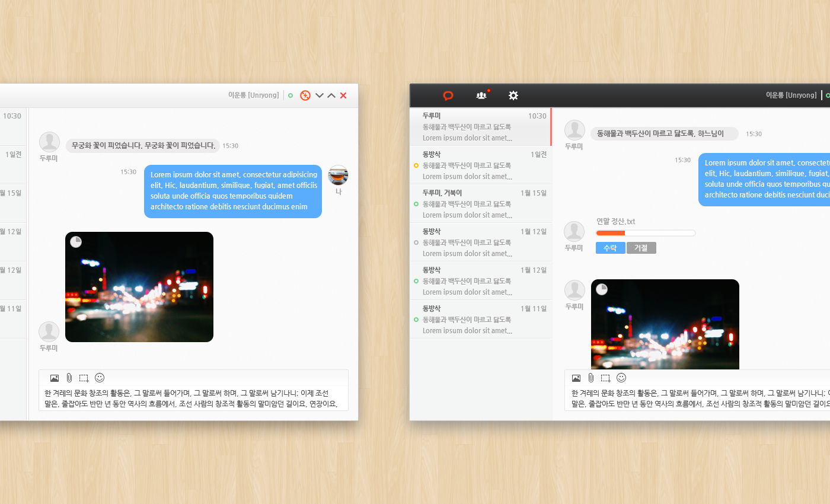Select 동방삭 conversation with yellow status dot
This screenshot has height=504, width=830.
(x=480, y=165)
